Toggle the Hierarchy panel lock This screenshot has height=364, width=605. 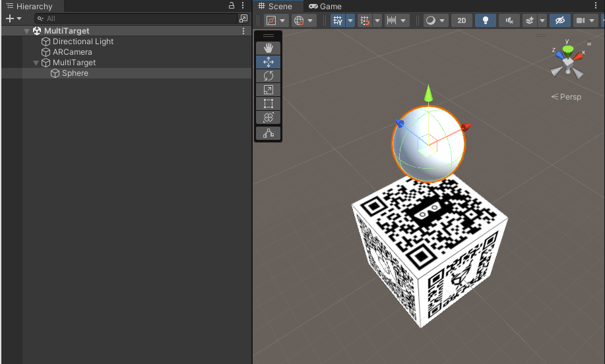coord(232,5)
